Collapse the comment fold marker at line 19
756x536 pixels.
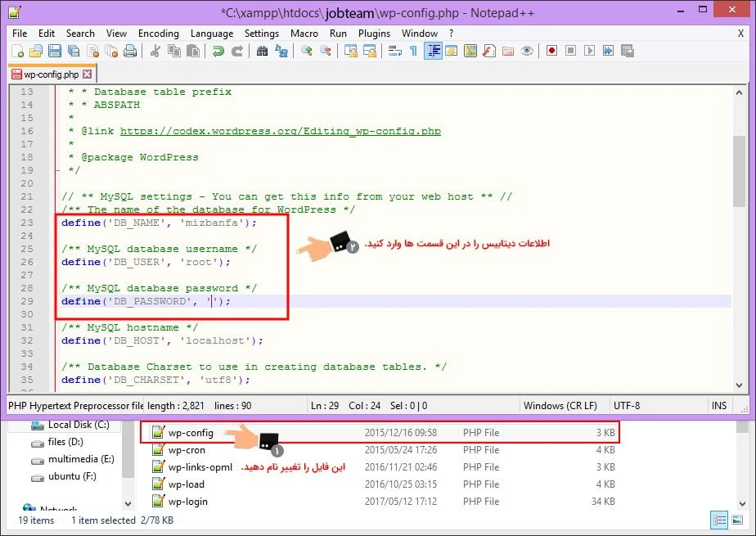[56, 170]
